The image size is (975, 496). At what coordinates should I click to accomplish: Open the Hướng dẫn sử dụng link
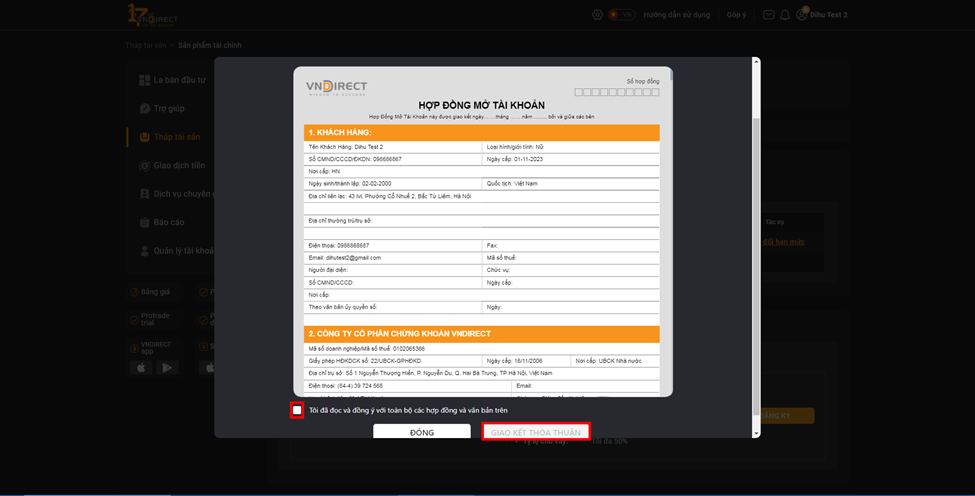coord(677,14)
